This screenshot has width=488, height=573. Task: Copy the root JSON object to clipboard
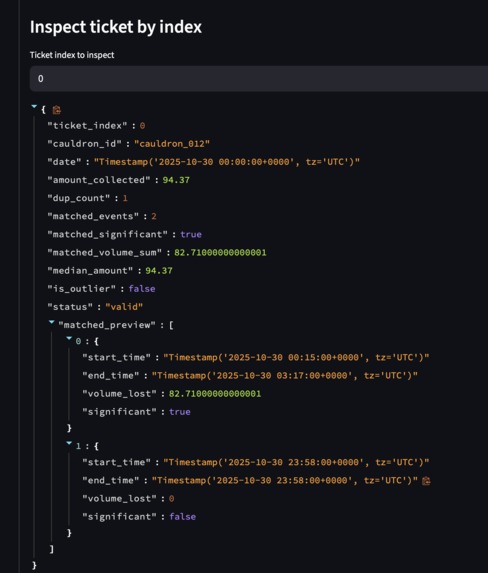[x=57, y=110]
